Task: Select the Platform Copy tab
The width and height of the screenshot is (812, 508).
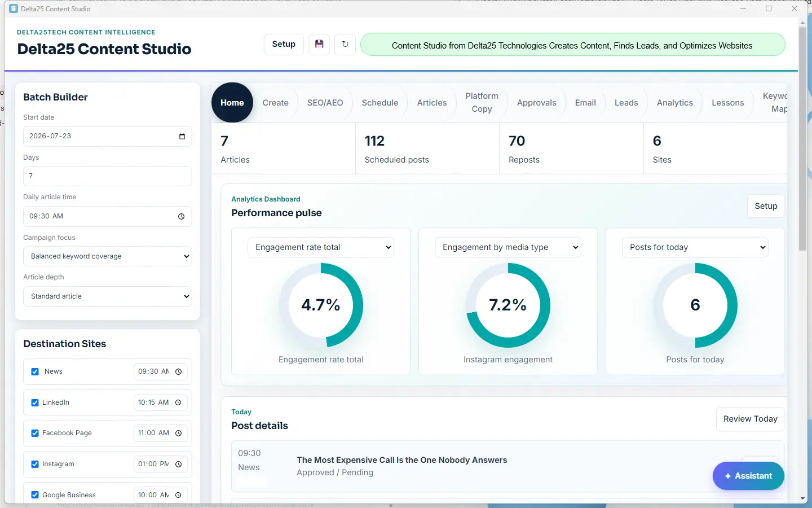Action: pyautogui.click(x=482, y=103)
